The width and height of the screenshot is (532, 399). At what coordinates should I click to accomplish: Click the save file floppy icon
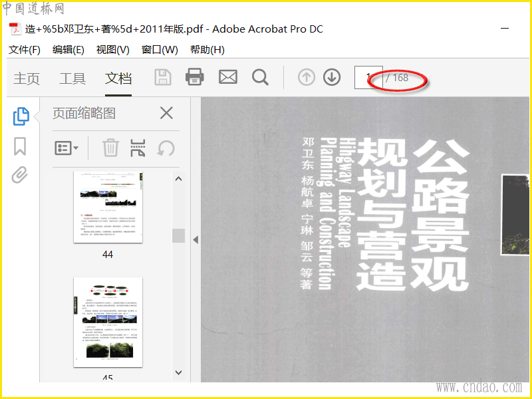coord(163,77)
